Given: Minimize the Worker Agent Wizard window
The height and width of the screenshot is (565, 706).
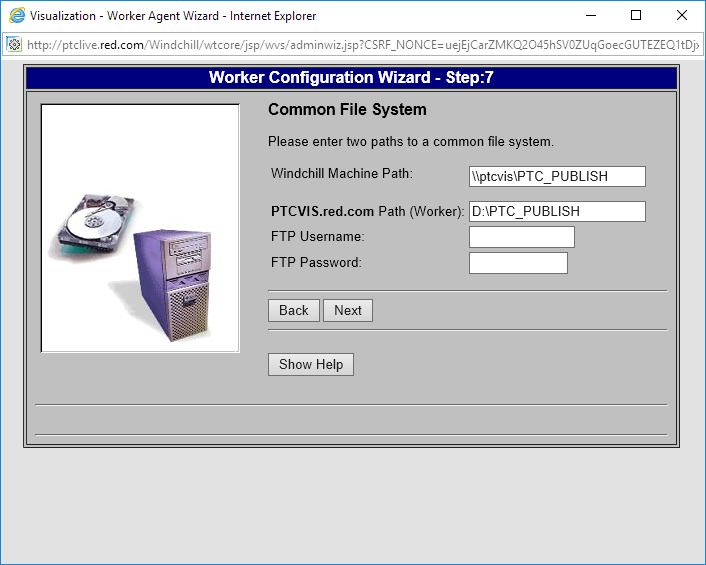Looking at the screenshot, I should click(591, 15).
